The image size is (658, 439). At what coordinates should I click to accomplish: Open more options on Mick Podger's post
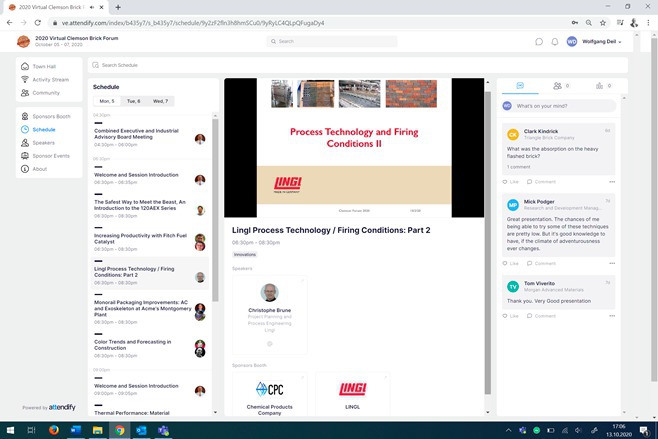pos(612,263)
